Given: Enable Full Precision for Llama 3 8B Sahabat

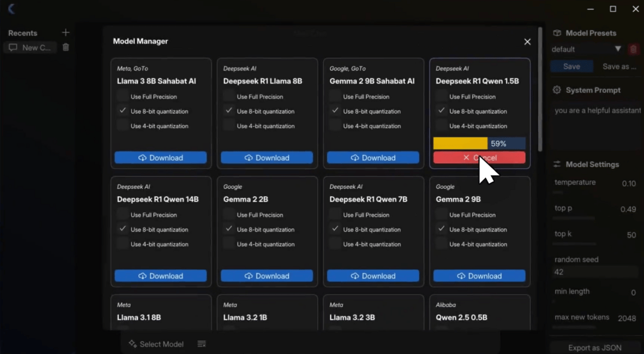Looking at the screenshot, I should (x=122, y=96).
